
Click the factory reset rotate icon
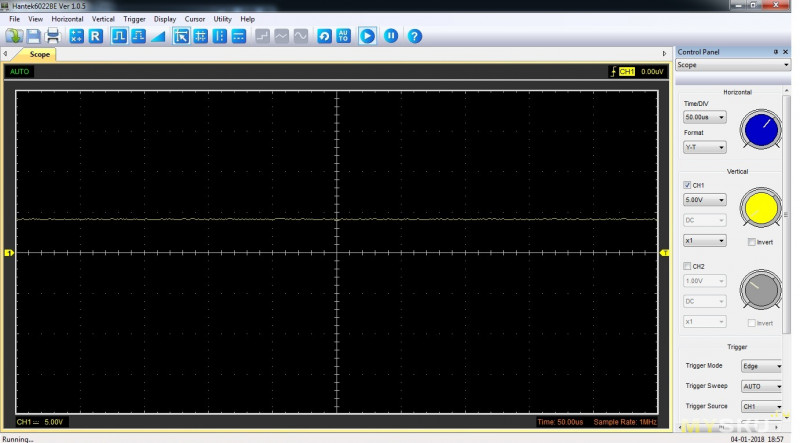(x=324, y=36)
